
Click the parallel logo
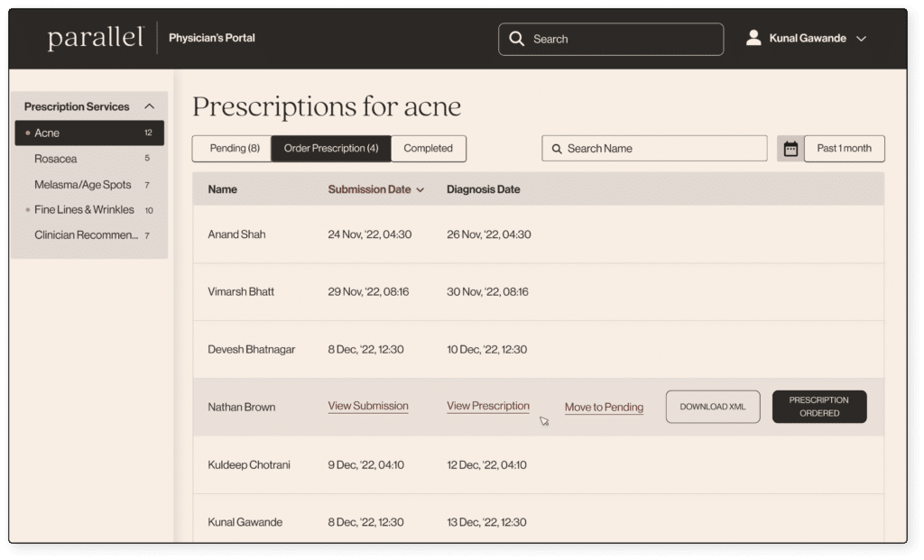pos(95,37)
